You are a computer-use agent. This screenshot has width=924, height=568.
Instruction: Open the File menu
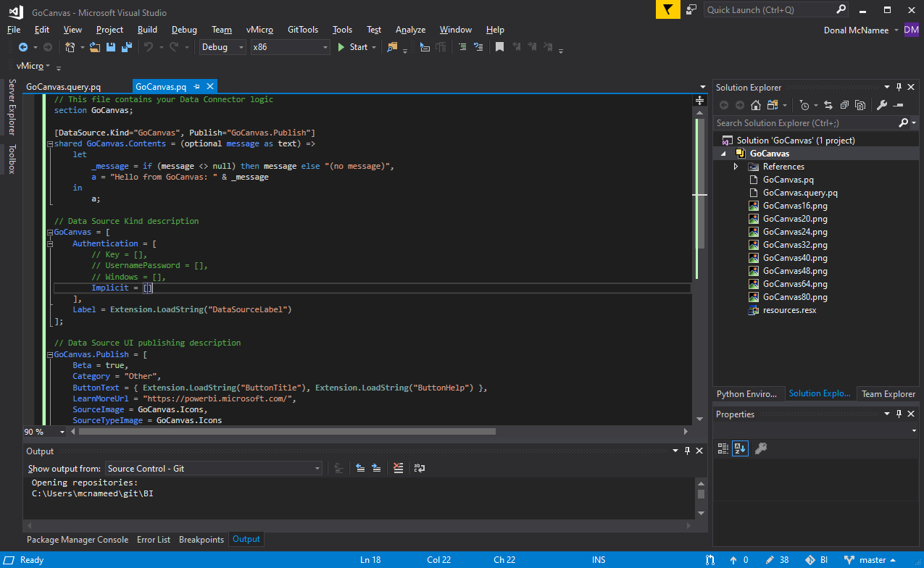click(14, 30)
